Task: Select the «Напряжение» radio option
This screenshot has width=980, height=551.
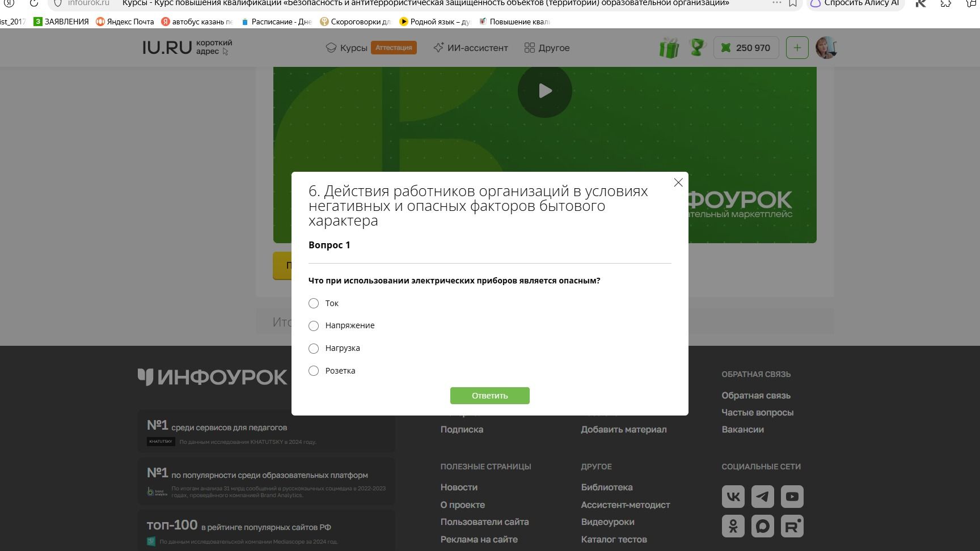Action: pos(314,325)
